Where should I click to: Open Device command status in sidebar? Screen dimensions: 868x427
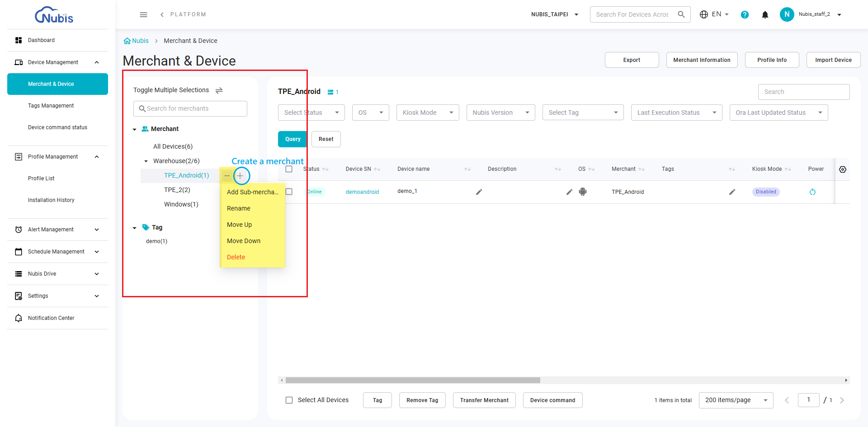tap(57, 127)
